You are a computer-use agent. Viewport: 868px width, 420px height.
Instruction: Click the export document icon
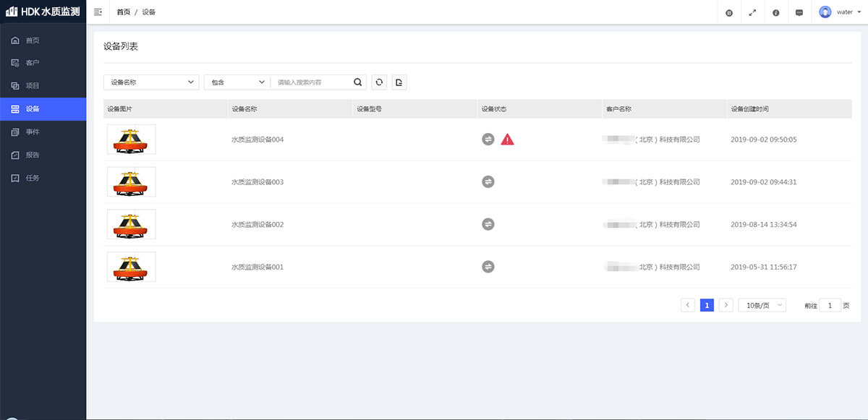[x=399, y=82]
